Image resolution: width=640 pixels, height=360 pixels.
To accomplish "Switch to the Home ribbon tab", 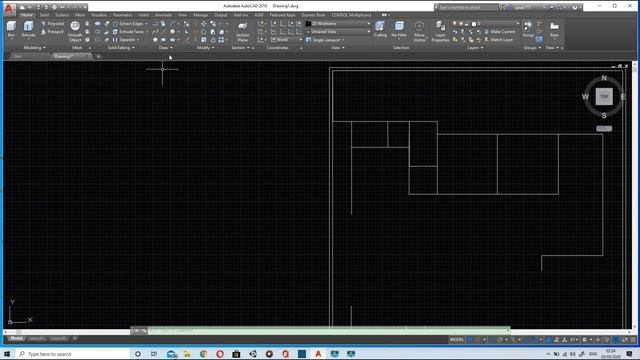I will coord(27,15).
